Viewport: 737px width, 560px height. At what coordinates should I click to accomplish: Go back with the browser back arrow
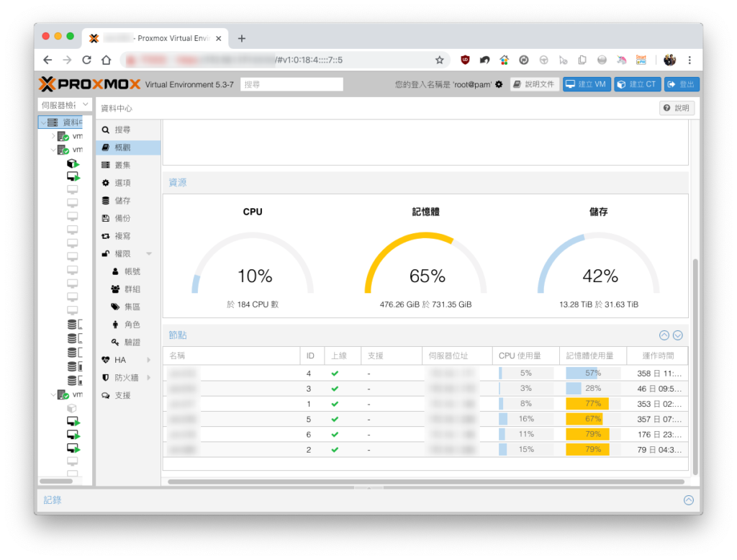point(48,60)
